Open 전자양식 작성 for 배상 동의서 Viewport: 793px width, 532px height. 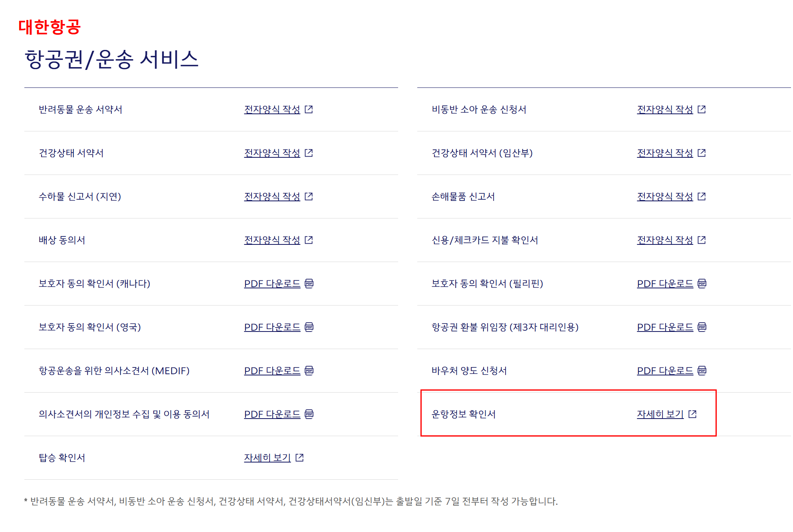[272, 240]
